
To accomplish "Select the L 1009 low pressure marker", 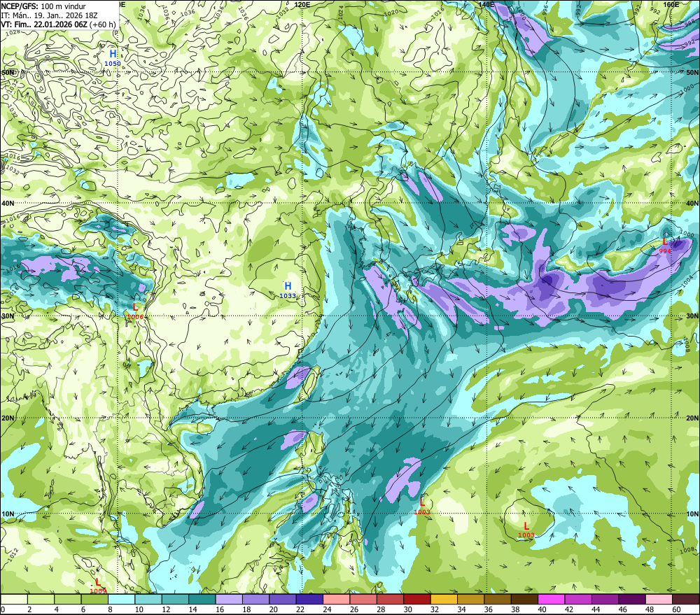I will pos(98,586).
